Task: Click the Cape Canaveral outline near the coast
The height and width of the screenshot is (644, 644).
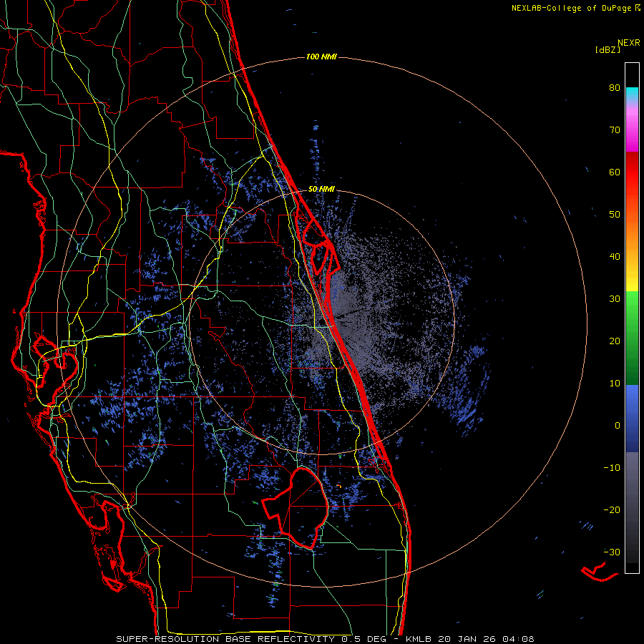Action: [321, 248]
